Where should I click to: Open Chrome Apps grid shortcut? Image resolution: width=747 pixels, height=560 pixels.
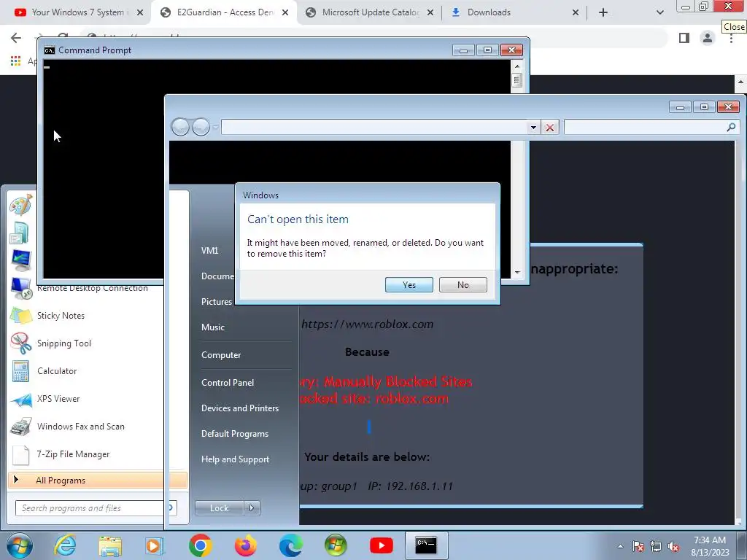[16, 61]
